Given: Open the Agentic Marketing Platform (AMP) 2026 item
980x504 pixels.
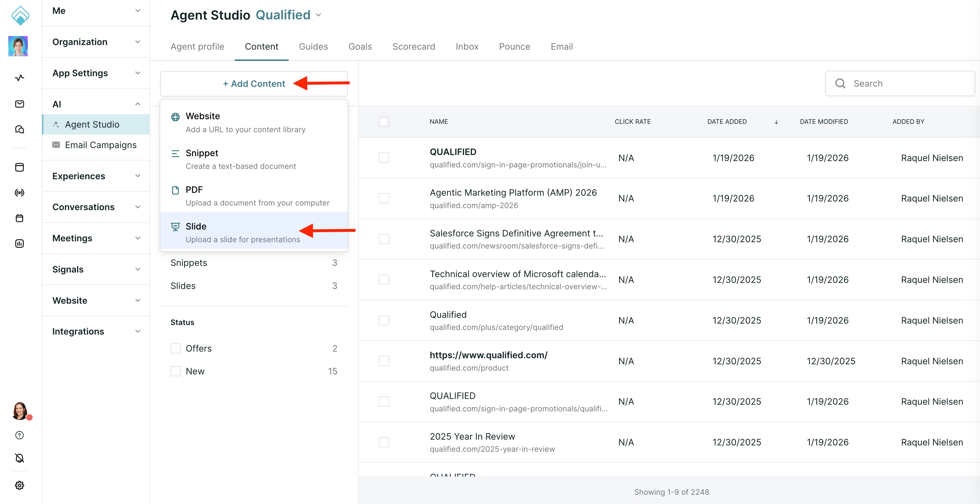Looking at the screenshot, I should [x=513, y=193].
